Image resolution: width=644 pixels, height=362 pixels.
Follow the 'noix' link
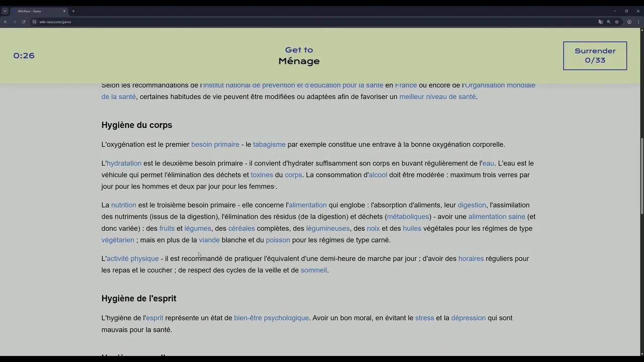click(373, 228)
